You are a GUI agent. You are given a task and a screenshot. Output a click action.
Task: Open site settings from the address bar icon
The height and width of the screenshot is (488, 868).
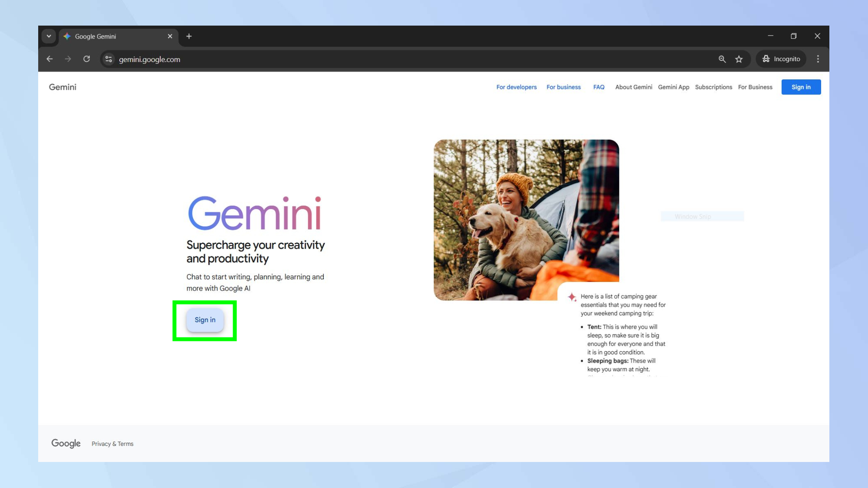(x=108, y=59)
